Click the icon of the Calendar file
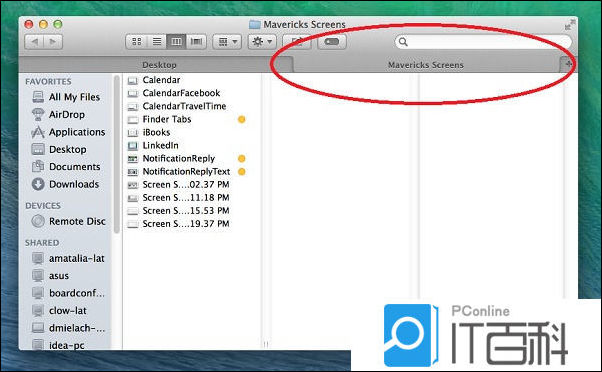Screen dimensions: 602x372 point(132,81)
